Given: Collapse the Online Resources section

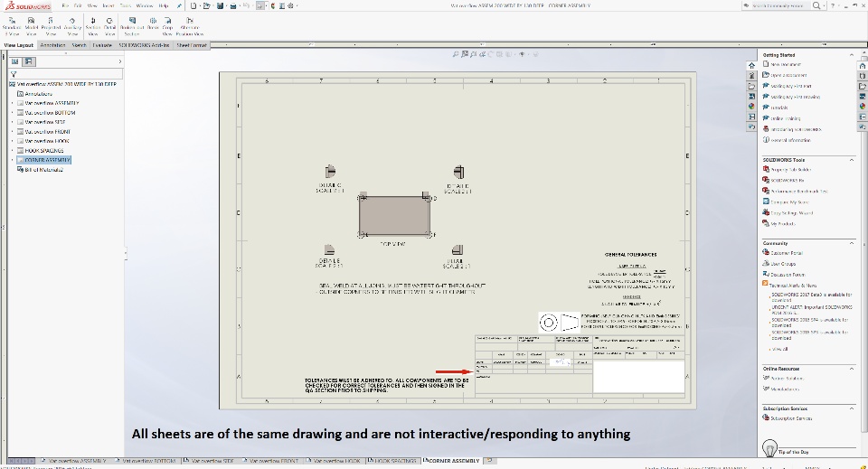Looking at the screenshot, I should pyautogui.click(x=852, y=369).
